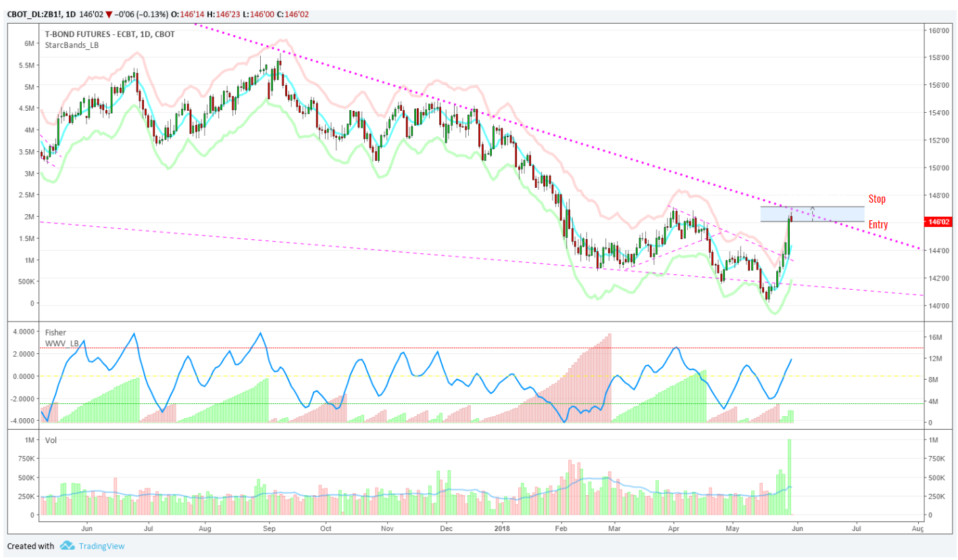
Task: Click the 3.5M left axis label
Action: [26, 151]
